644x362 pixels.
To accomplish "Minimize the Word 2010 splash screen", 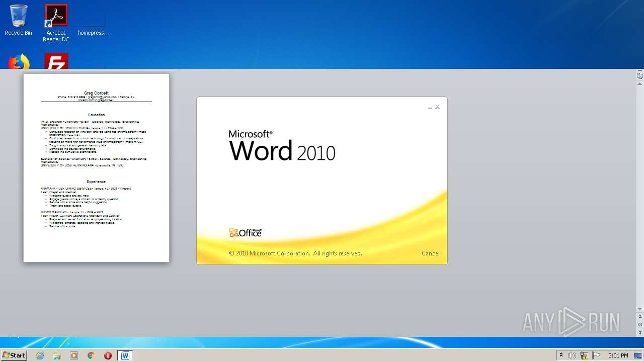I will pyautogui.click(x=430, y=107).
